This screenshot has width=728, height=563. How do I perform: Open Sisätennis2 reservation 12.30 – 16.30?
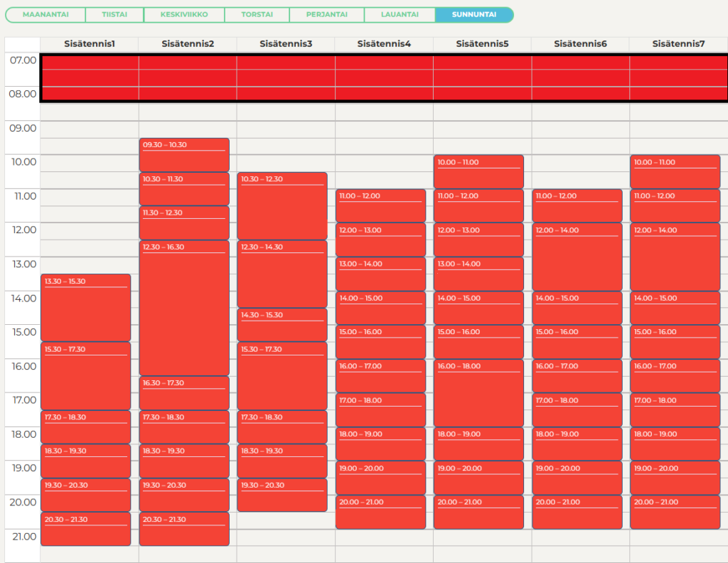coord(184,309)
